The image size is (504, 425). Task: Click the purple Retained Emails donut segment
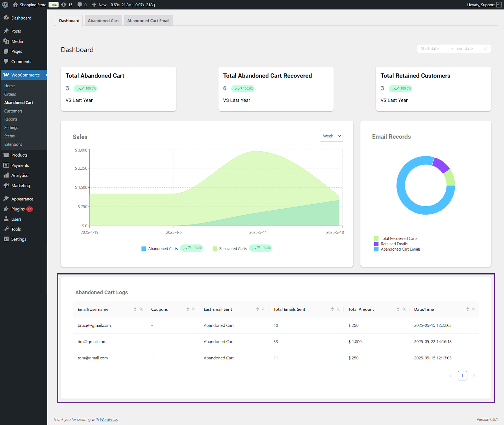coord(441,164)
